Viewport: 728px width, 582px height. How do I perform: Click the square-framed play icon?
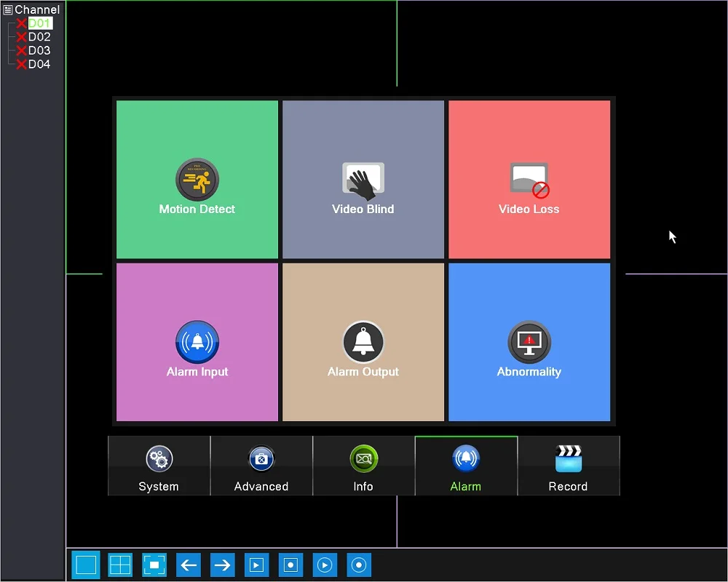256,565
